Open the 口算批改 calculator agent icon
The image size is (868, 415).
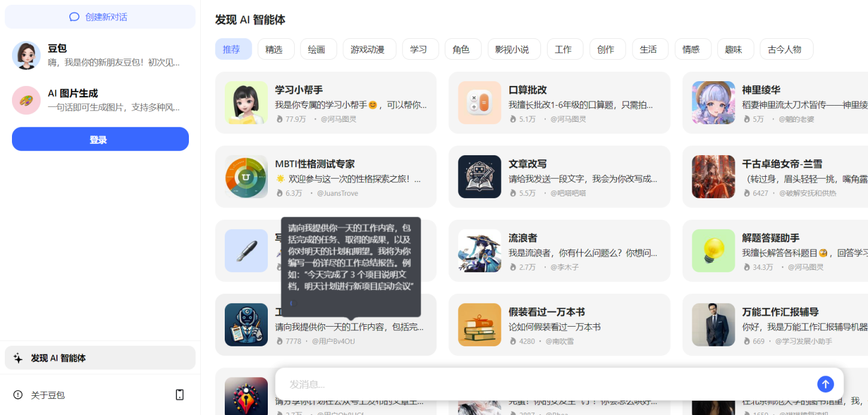479,102
